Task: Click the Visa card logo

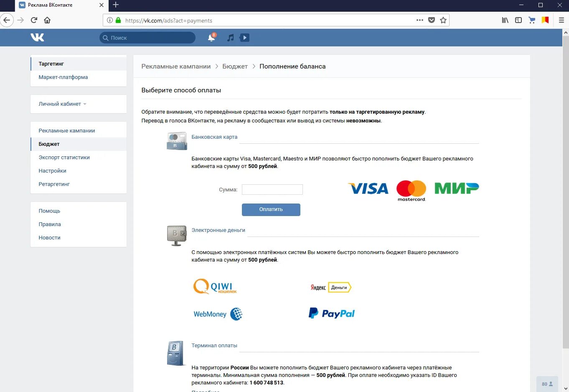Action: click(x=368, y=188)
